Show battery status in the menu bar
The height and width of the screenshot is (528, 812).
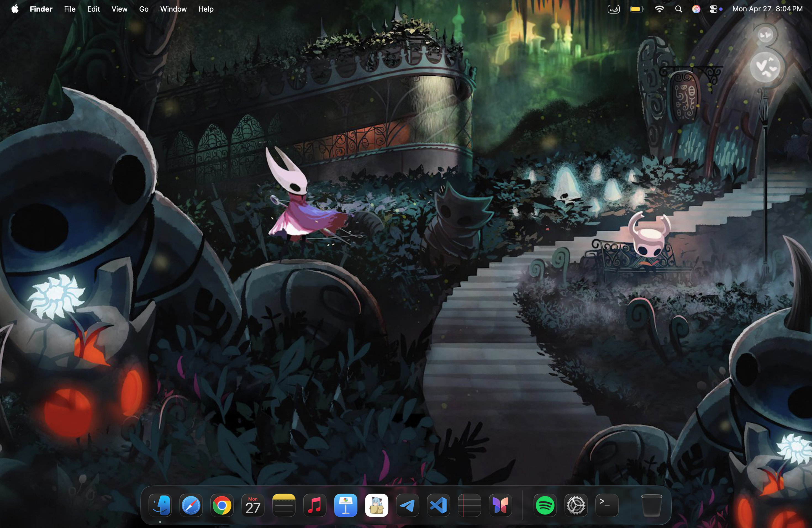tap(637, 9)
